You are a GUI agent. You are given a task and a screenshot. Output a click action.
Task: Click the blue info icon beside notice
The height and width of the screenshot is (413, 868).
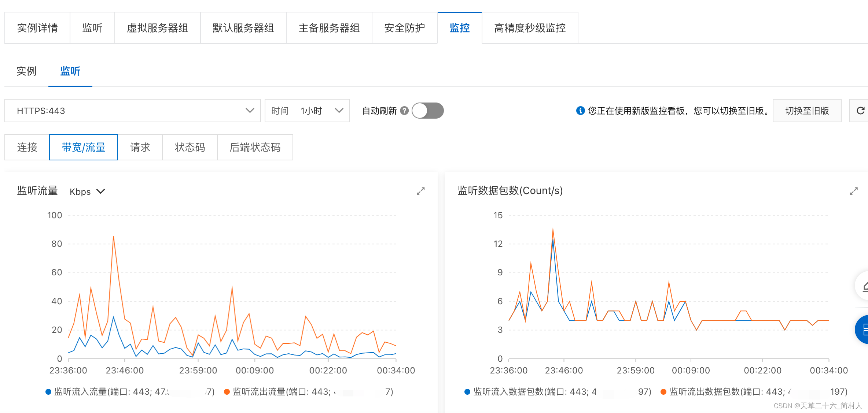[580, 111]
